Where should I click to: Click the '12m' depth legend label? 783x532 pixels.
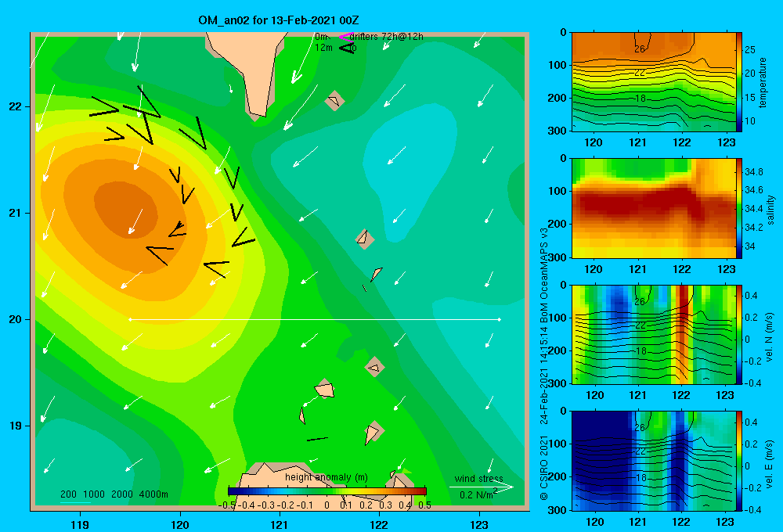coord(323,48)
